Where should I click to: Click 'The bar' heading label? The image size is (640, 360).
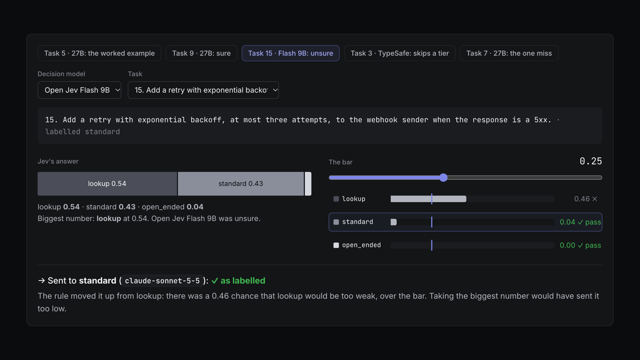340,162
